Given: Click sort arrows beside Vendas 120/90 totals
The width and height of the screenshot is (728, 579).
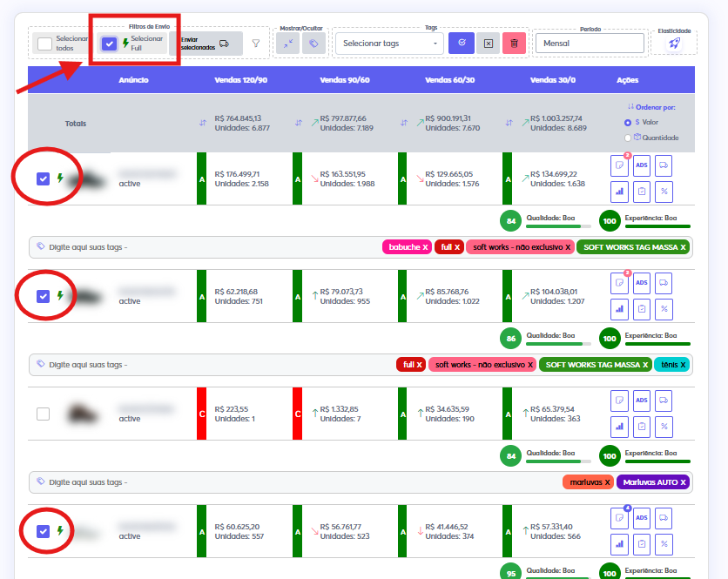Looking at the screenshot, I should tap(203, 123).
